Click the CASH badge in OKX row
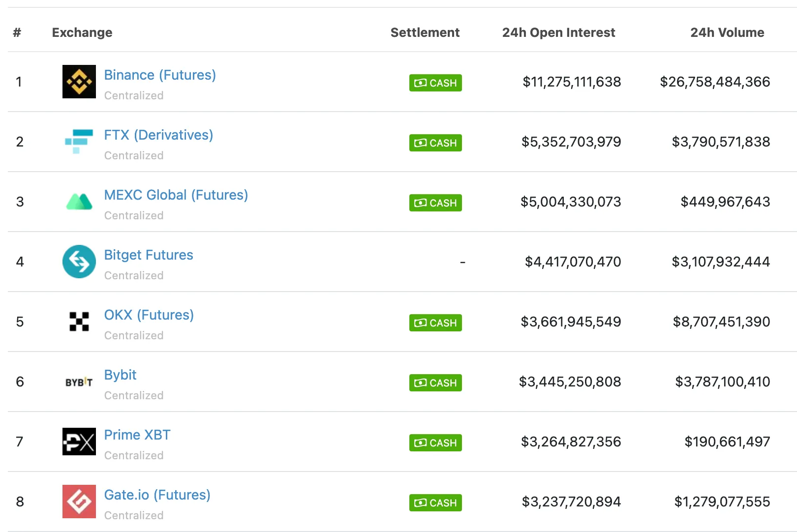Viewport: 797px width, 532px height. 435,323
